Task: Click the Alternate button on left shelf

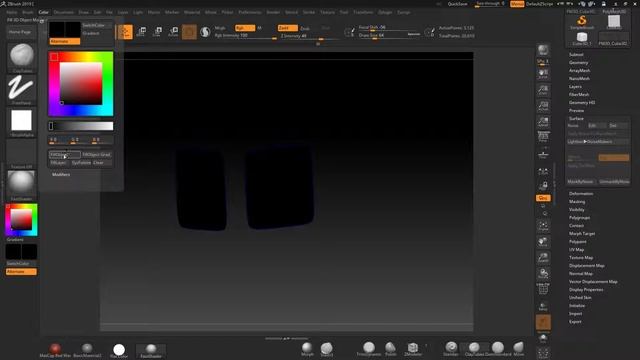Action: 21,271
